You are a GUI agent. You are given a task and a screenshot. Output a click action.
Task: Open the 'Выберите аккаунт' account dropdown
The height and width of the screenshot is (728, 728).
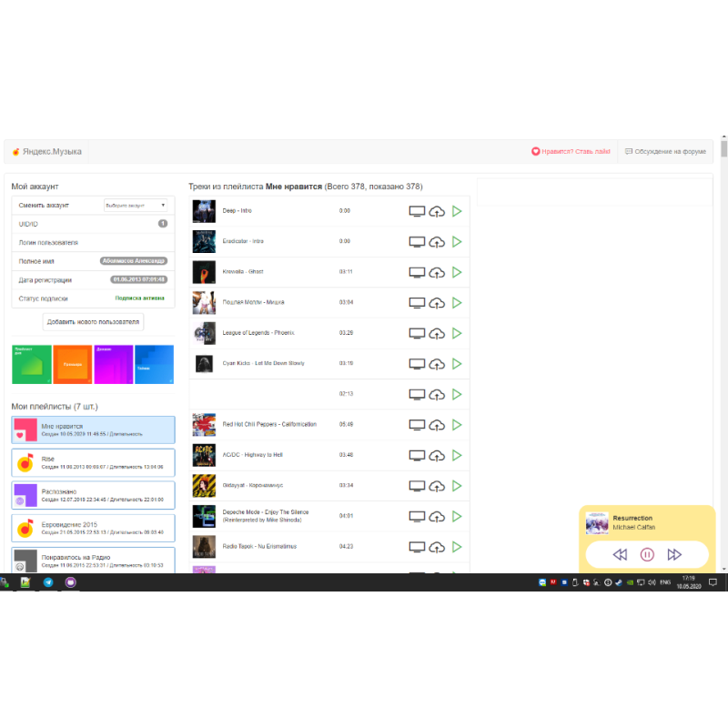tap(135, 206)
